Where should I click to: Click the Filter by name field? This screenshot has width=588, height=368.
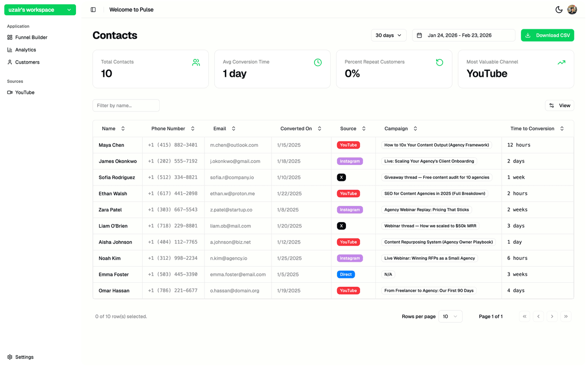(126, 106)
